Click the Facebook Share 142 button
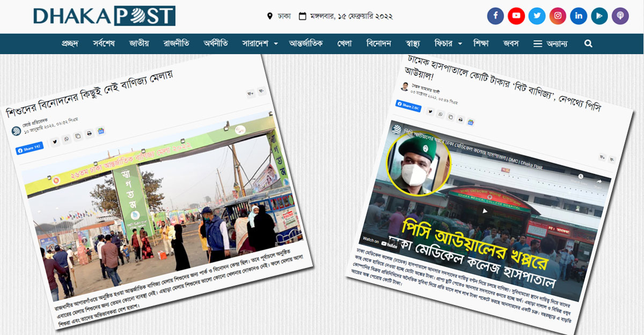This screenshot has width=644, height=335. tap(31, 148)
